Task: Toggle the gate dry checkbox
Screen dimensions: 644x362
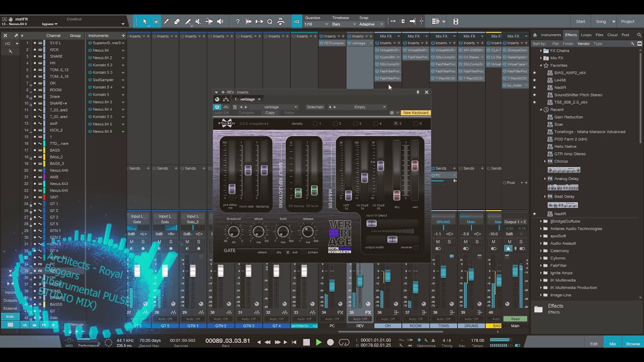Action: point(272,252)
